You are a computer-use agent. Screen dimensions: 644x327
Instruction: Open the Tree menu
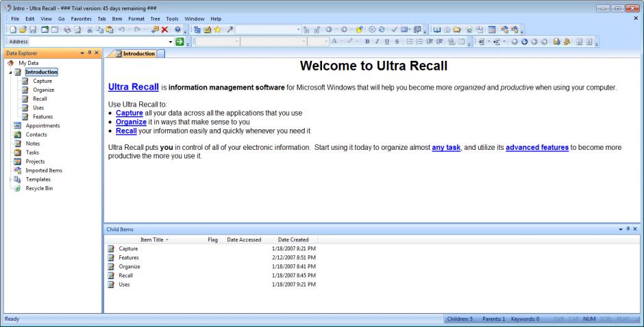(x=156, y=19)
